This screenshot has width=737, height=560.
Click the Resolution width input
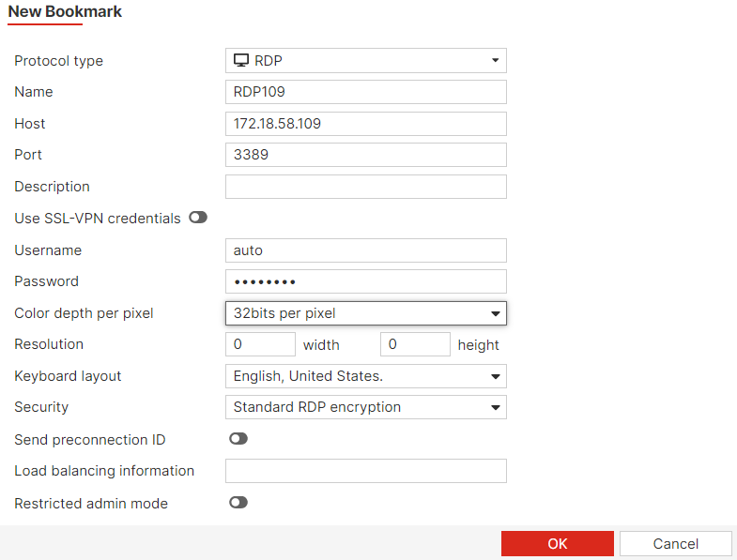pyautogui.click(x=261, y=344)
